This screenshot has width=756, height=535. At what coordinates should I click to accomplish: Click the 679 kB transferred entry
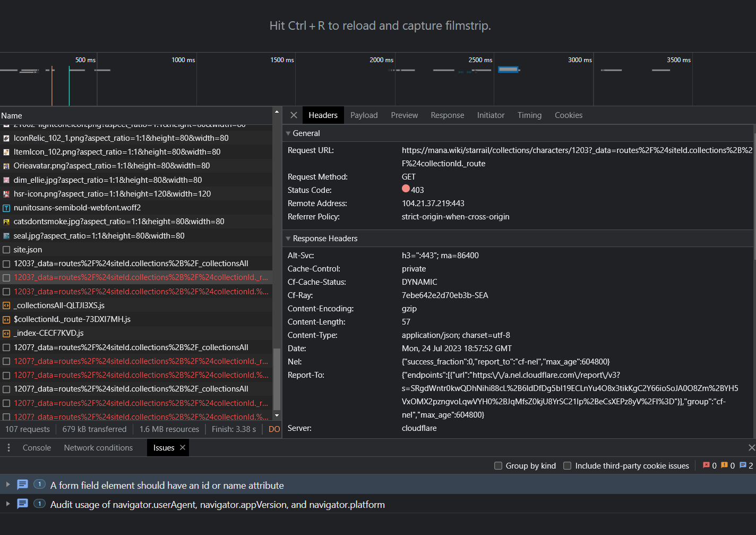pos(94,429)
